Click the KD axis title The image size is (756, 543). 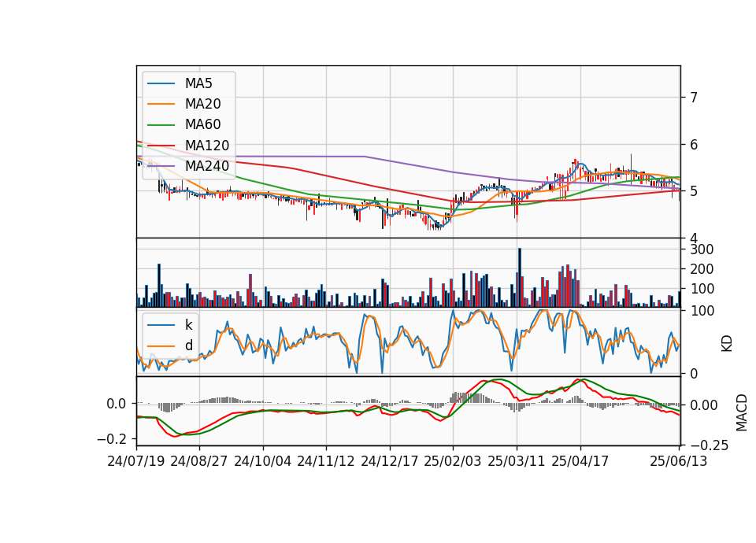[727, 343]
